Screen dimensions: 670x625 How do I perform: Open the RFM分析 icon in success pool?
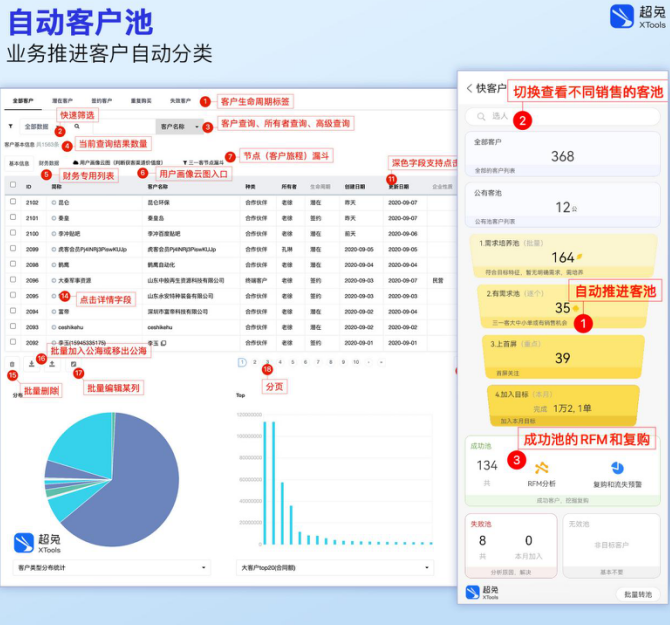point(542,468)
